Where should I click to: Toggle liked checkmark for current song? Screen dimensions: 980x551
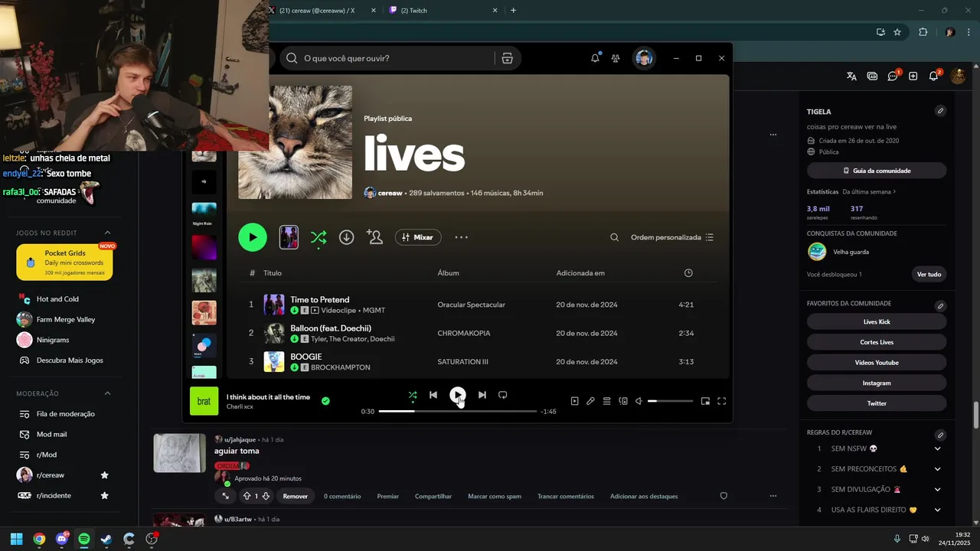coord(325,400)
